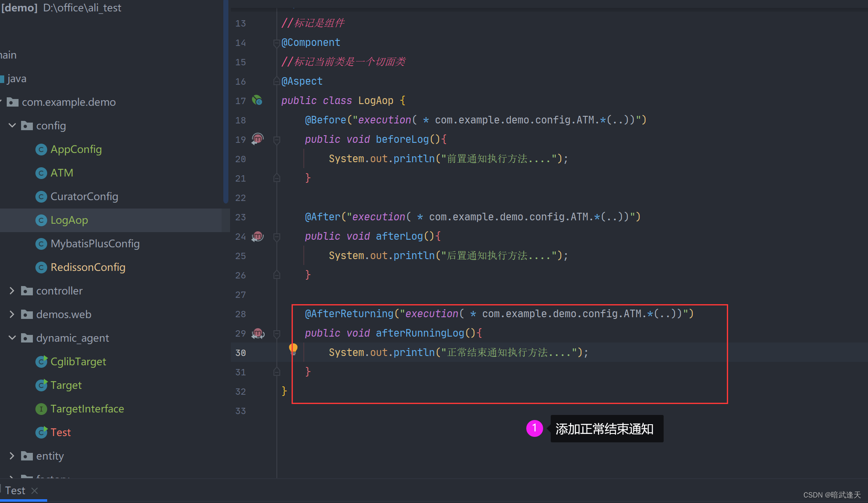Expand the demos.web package
This screenshot has width=868, height=503.
coord(12,314)
